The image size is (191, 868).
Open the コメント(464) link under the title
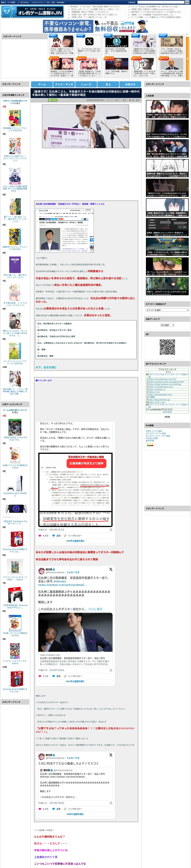(113, 100)
